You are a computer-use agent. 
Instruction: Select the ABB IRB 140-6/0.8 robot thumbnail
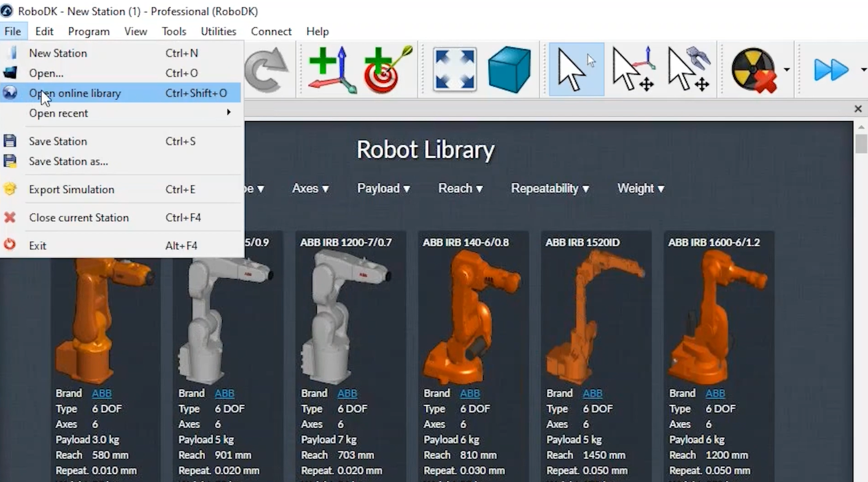pos(473,313)
